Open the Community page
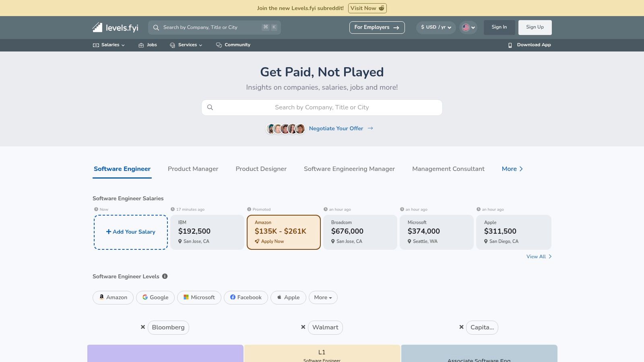The height and width of the screenshot is (362, 644). 233,45
